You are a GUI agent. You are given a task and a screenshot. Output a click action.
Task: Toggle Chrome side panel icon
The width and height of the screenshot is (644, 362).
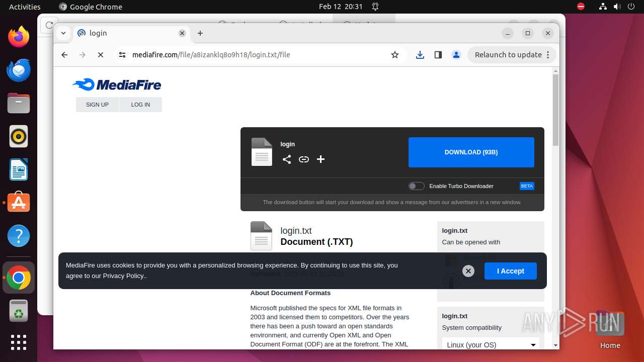(438, 55)
